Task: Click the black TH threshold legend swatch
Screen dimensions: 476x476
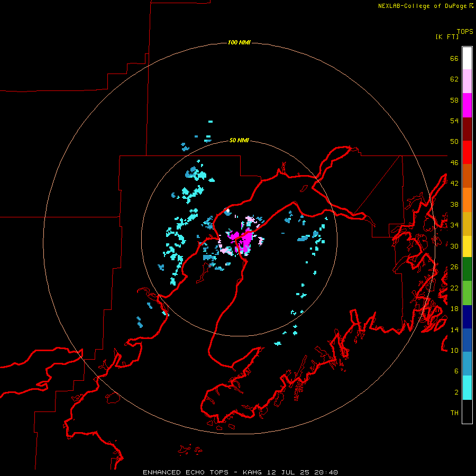Action: [467, 411]
